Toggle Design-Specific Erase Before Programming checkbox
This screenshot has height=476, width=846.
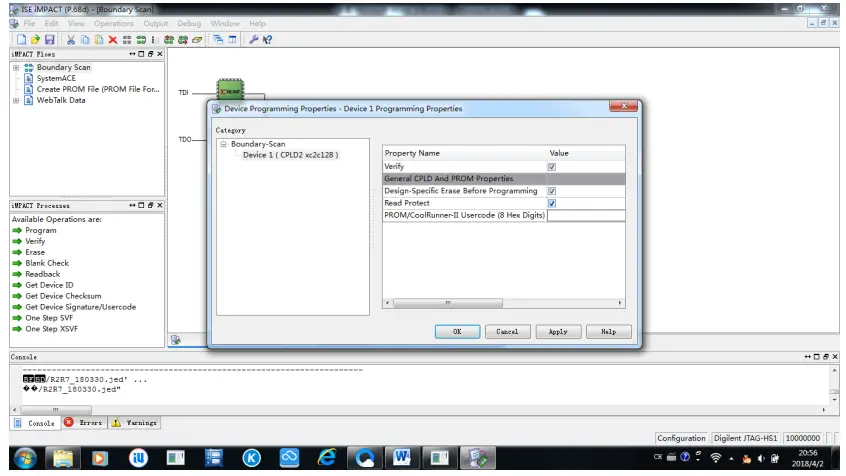click(551, 191)
